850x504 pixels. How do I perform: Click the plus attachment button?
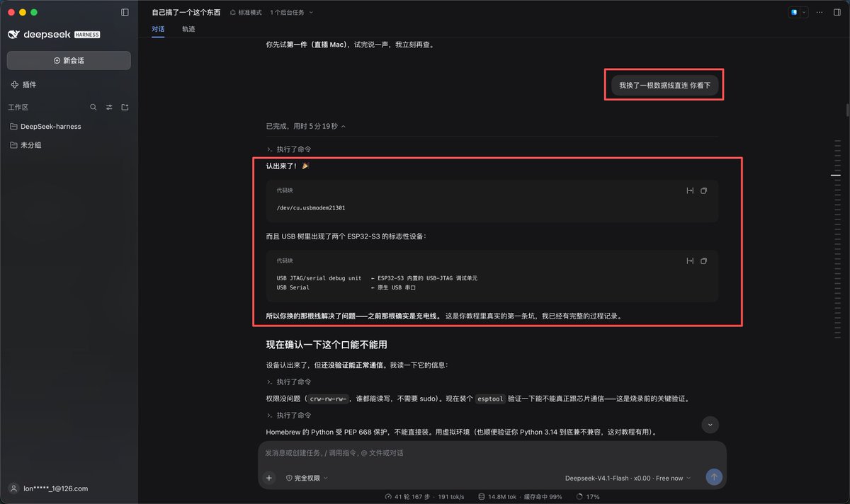pos(269,478)
